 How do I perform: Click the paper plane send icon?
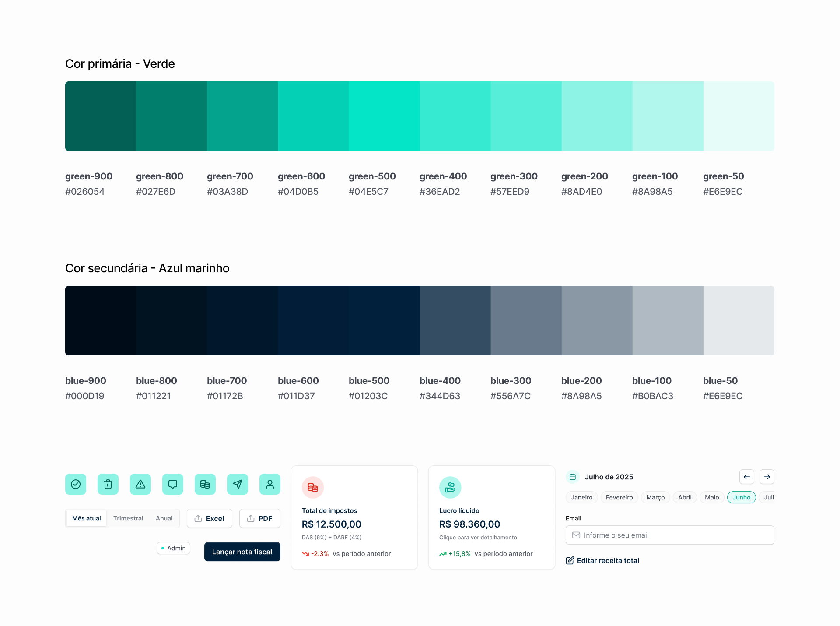(x=238, y=484)
